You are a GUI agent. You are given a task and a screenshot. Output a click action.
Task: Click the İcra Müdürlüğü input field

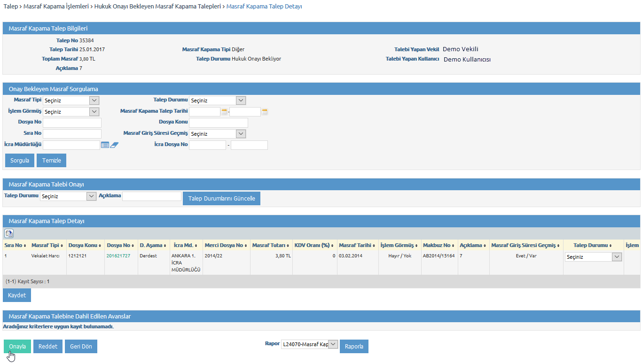(x=71, y=145)
